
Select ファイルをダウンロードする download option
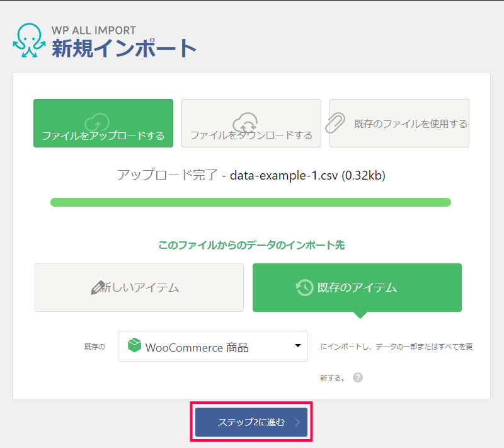(251, 123)
